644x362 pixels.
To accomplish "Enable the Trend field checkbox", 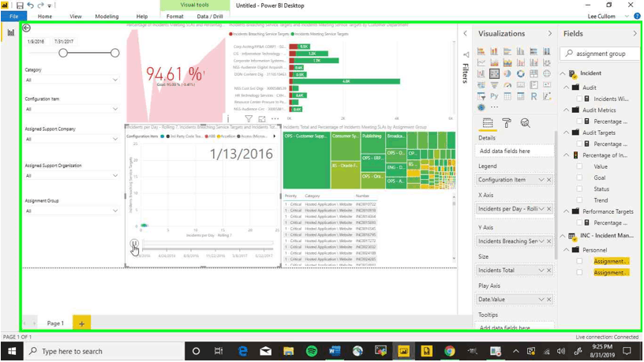I will (580, 200).
